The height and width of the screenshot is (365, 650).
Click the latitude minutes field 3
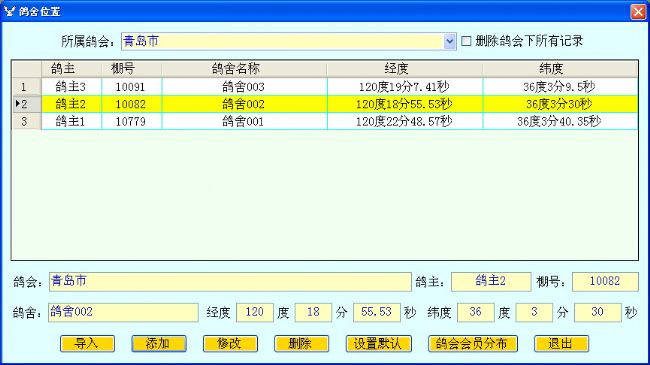(534, 312)
